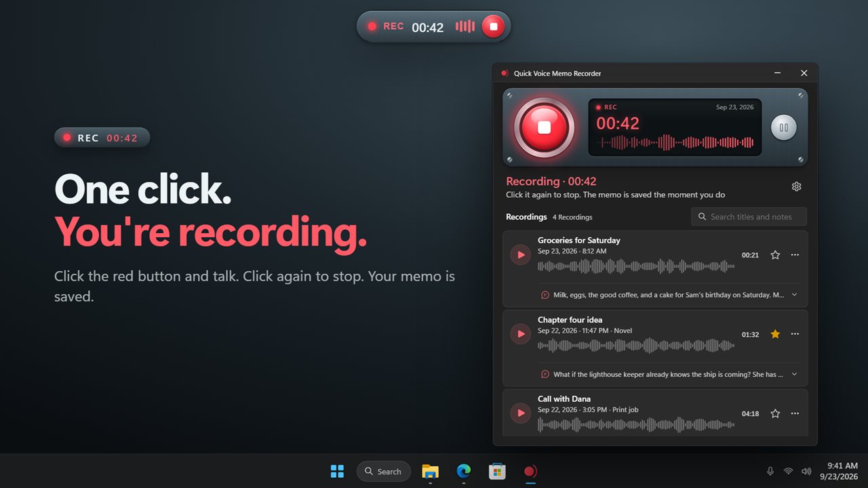The image size is (868, 488).
Task: Unstar the Chapter four idea memo
Action: pos(775,334)
